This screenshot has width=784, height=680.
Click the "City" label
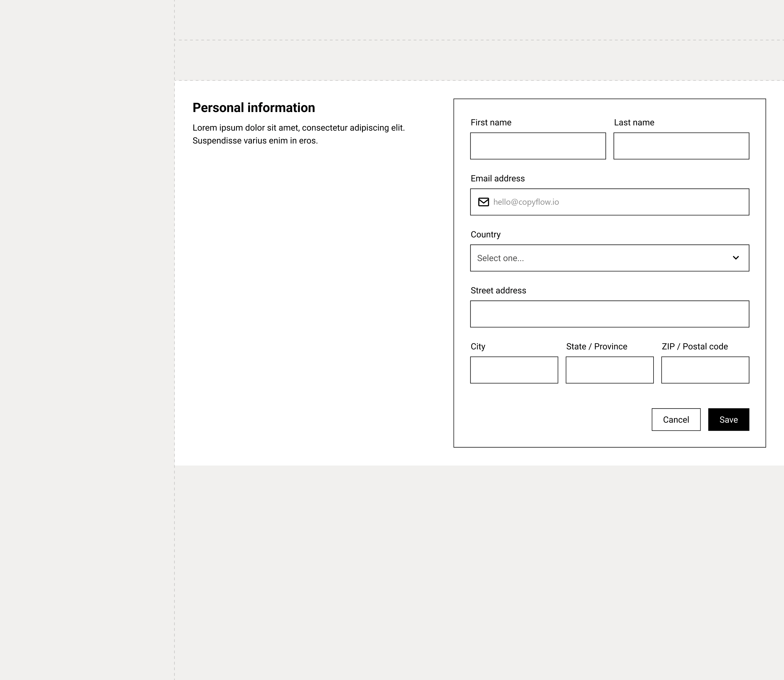[478, 346]
